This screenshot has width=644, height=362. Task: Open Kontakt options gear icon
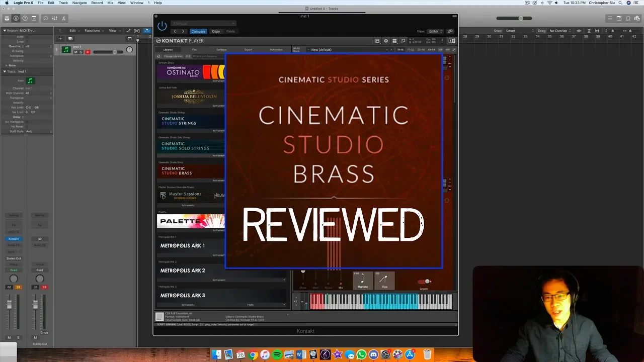(x=386, y=41)
